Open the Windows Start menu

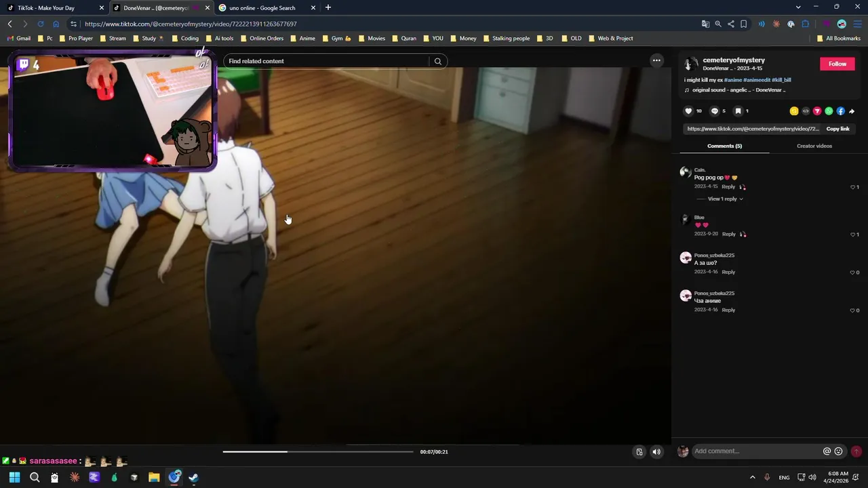pyautogui.click(x=14, y=477)
